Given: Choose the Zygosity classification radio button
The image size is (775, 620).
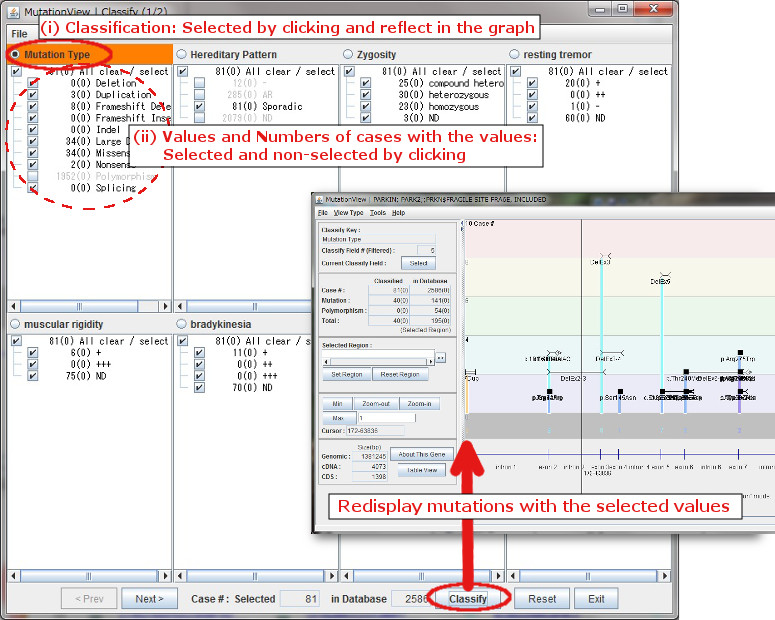Looking at the screenshot, I should coord(348,54).
